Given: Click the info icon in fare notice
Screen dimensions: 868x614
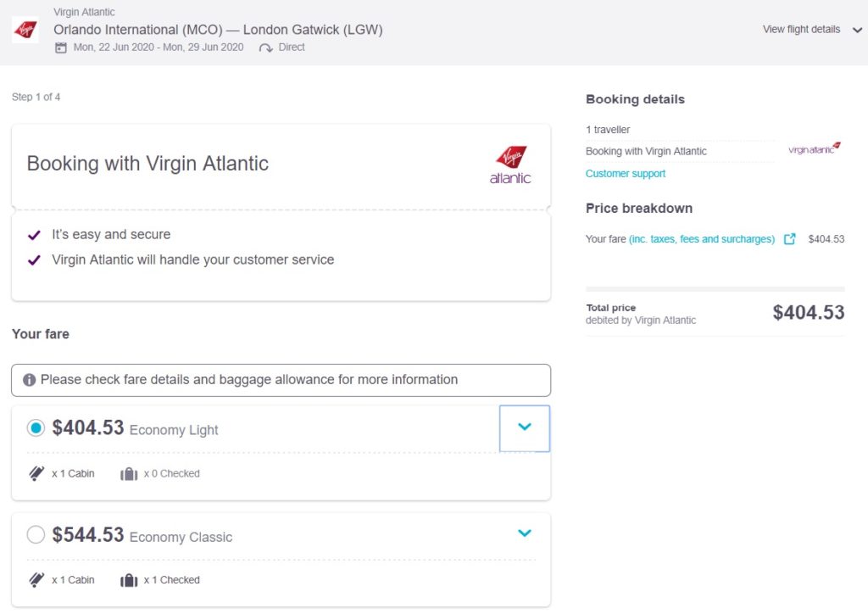Looking at the screenshot, I should click(29, 380).
